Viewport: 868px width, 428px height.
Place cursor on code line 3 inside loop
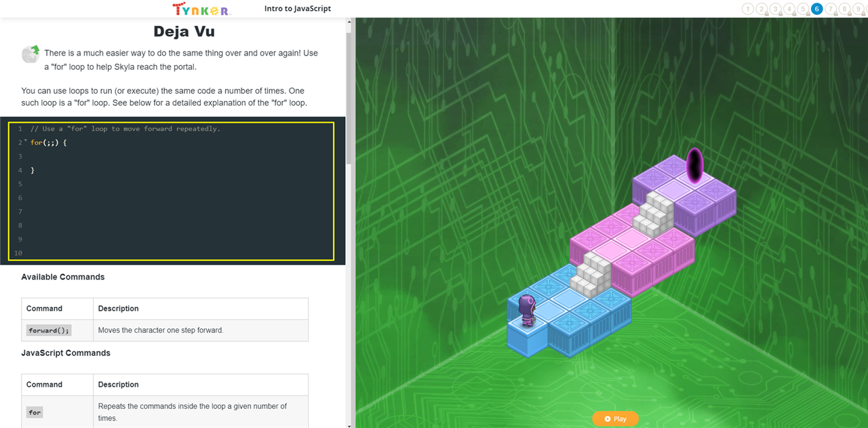[180, 156]
